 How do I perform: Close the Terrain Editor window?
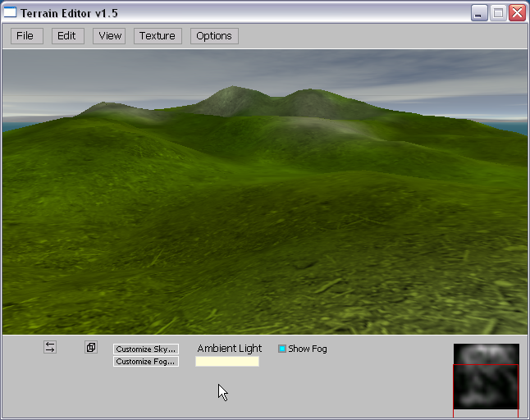click(x=517, y=13)
